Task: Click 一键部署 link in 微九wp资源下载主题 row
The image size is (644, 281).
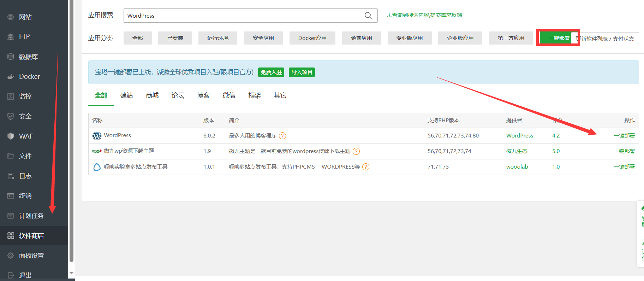Action: click(624, 151)
